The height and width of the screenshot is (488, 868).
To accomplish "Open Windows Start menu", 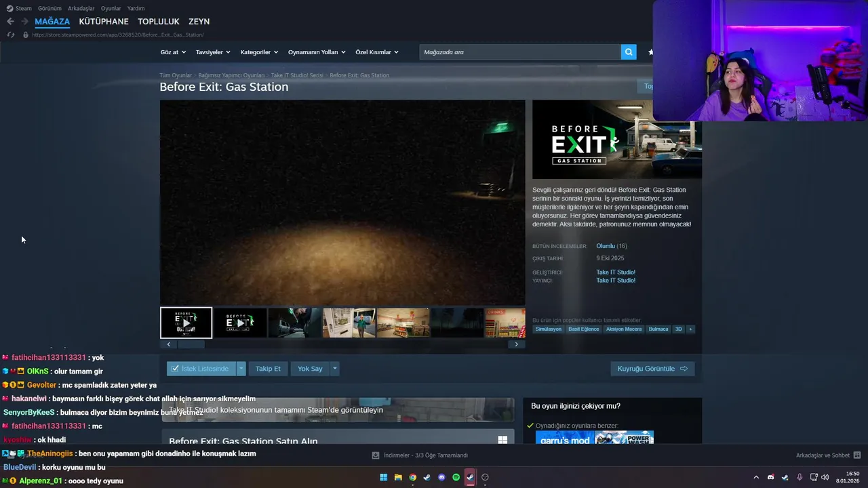I will [383, 477].
